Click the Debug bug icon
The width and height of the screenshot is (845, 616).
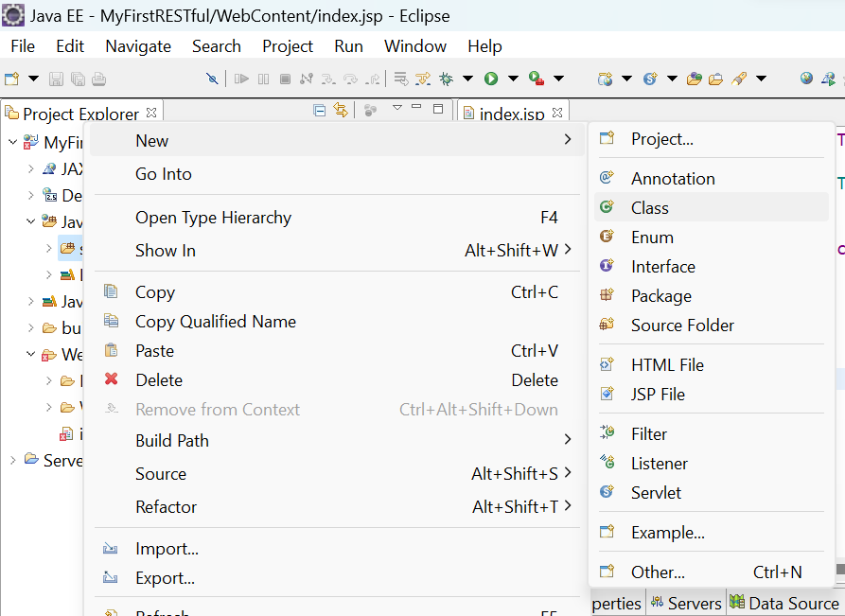click(x=447, y=79)
